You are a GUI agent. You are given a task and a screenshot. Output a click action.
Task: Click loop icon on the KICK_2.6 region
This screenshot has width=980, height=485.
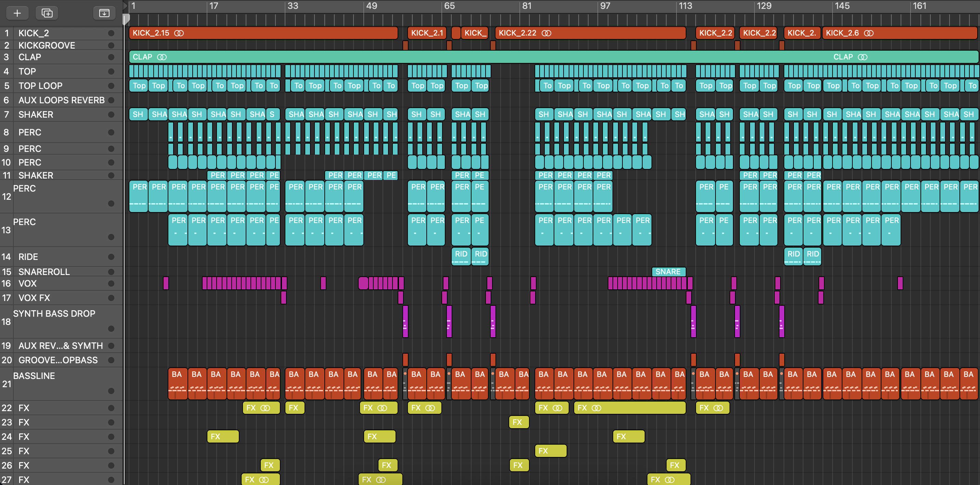tap(868, 34)
